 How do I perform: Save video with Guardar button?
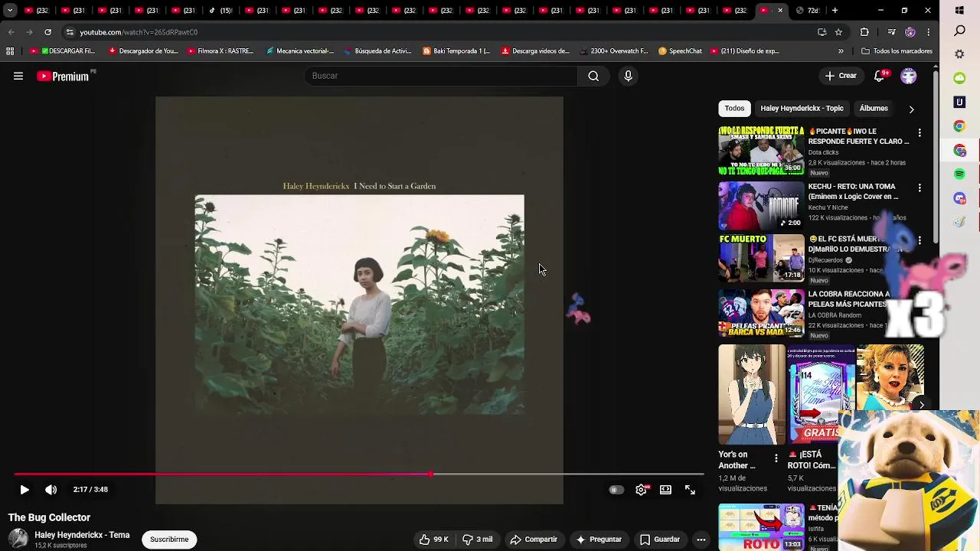point(660,540)
